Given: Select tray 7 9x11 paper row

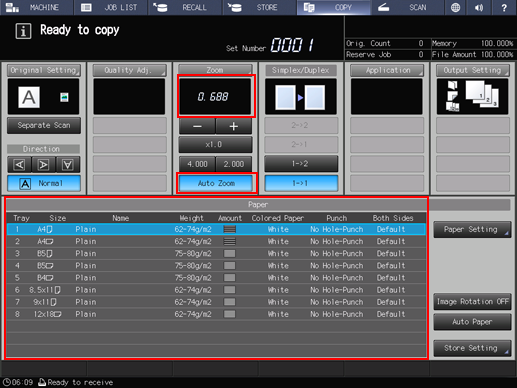Looking at the screenshot, I should [x=216, y=302].
